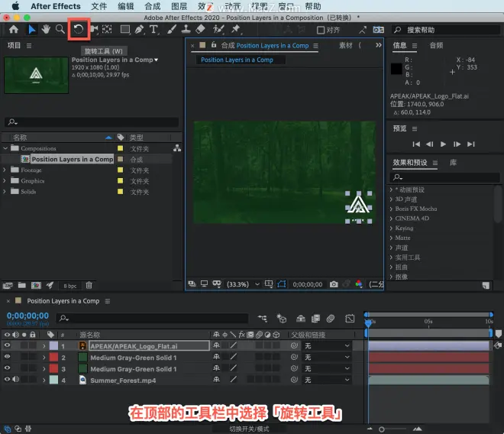Viewport: 504px width, 434px height.
Task: Open parent dropdown for Summer_Forest.mp4 layer
Action: click(327, 380)
